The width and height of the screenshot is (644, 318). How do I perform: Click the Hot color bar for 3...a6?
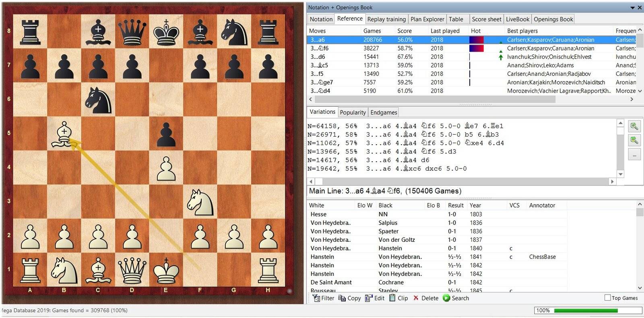click(x=477, y=40)
